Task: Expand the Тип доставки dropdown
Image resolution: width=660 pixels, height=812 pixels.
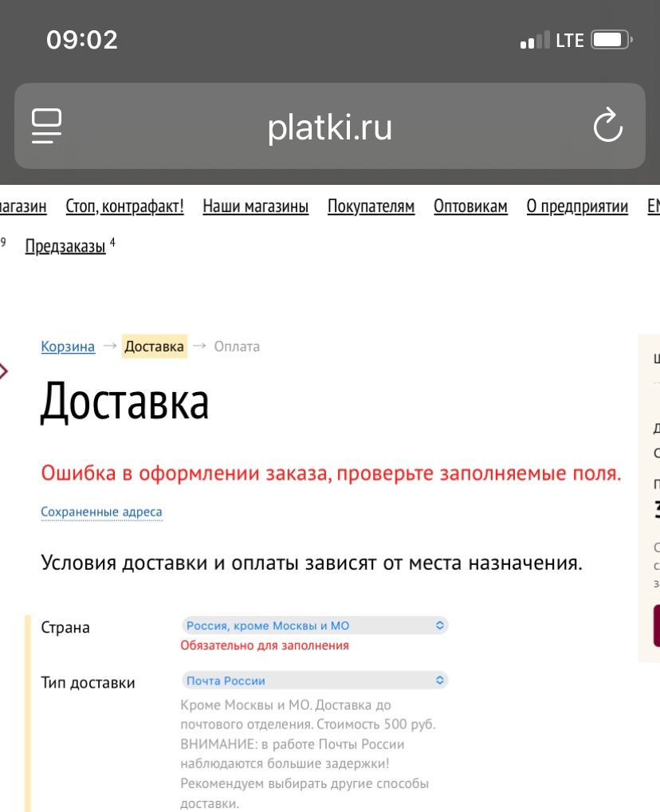Action: tap(315, 681)
